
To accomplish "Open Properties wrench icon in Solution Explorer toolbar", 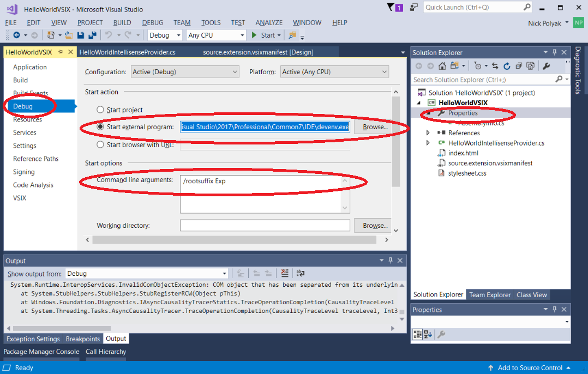I will (x=547, y=66).
